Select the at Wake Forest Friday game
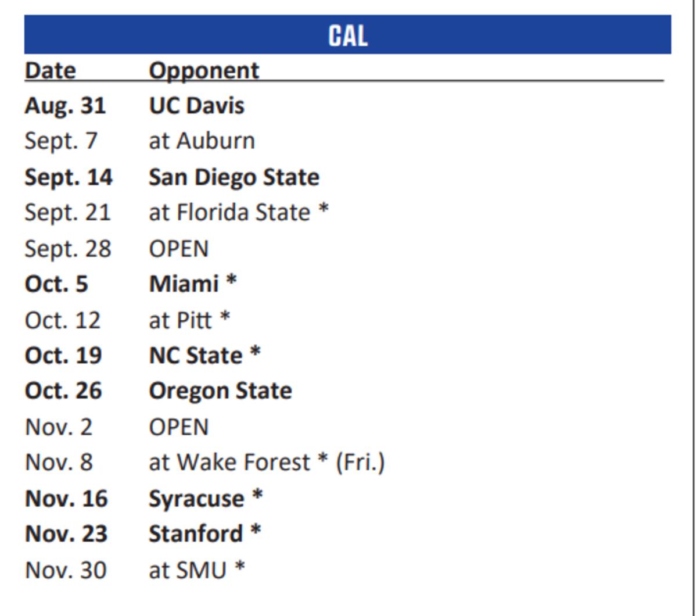Image resolution: width=697 pixels, height=616 pixels. [x=267, y=463]
